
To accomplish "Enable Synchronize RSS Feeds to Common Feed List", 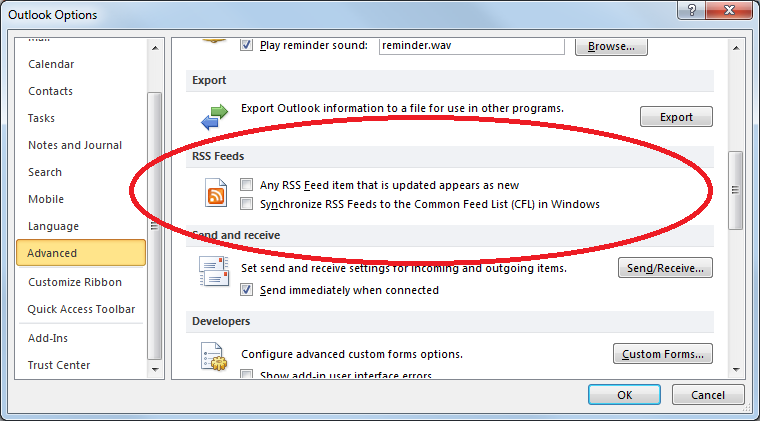I will 246,203.
